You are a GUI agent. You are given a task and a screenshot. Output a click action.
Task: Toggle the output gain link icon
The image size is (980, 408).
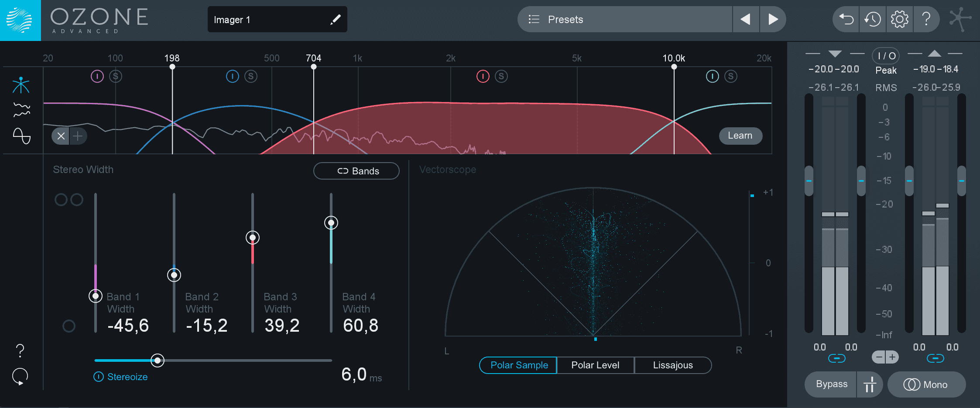(935, 358)
